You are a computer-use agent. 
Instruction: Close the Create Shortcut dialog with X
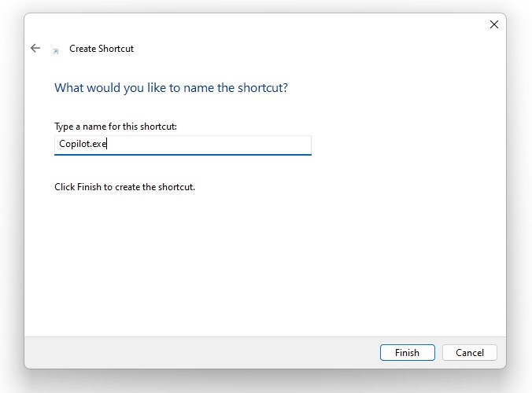[x=494, y=24]
